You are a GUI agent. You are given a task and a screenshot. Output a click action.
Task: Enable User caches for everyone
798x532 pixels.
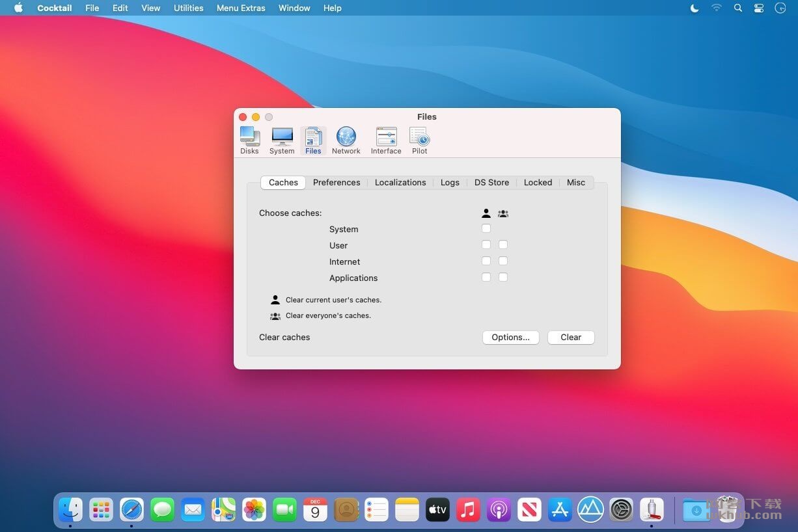503,245
